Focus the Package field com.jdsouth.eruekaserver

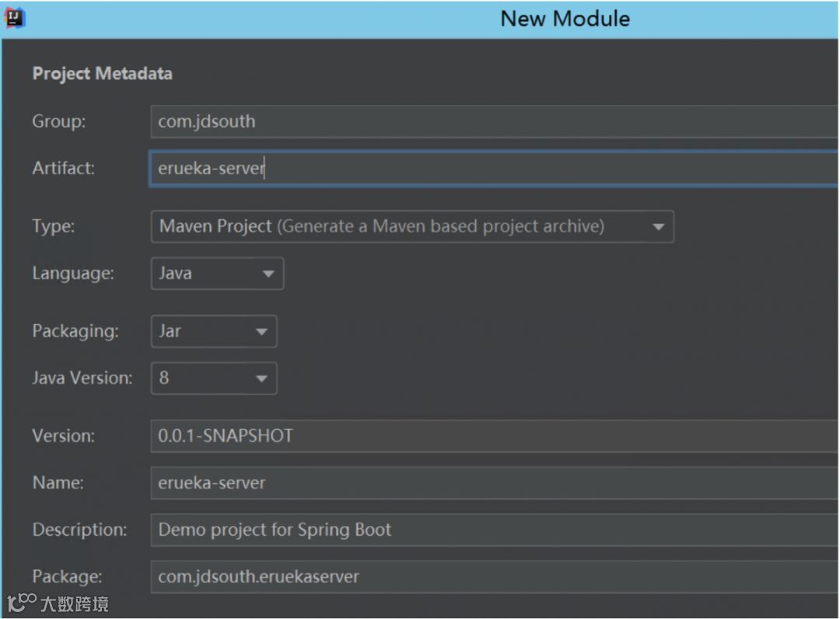click(494, 576)
